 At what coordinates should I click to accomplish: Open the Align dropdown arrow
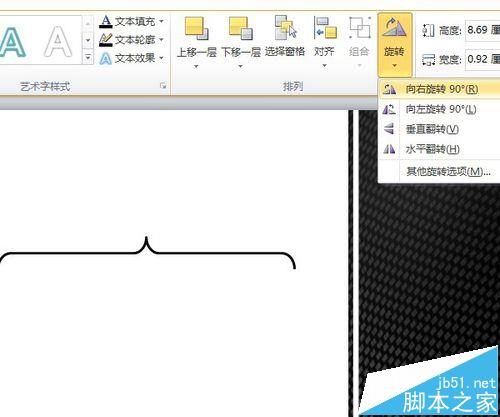click(x=325, y=66)
